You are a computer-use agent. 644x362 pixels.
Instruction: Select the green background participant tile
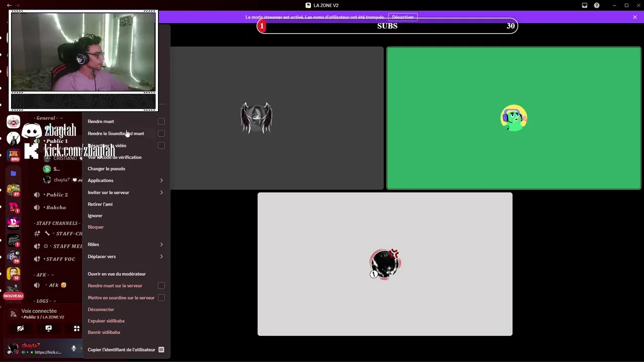[514, 118]
